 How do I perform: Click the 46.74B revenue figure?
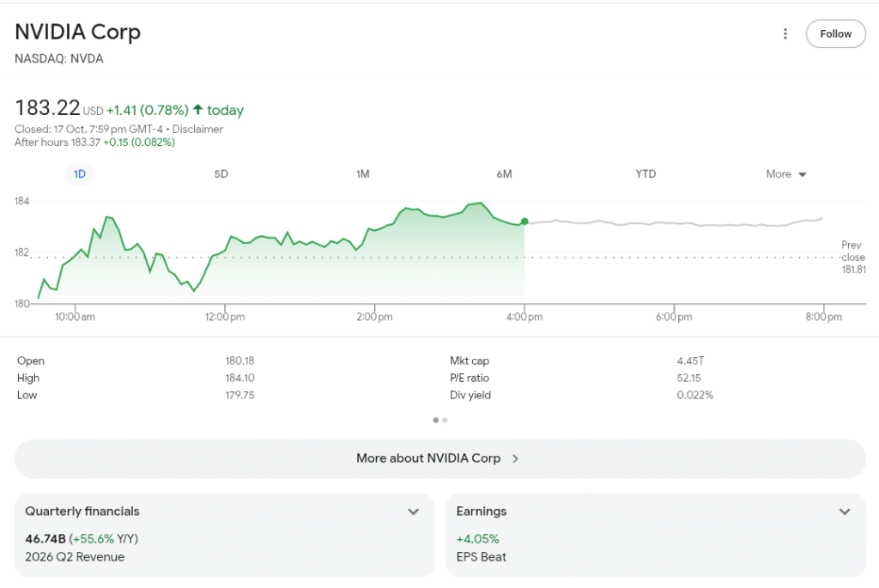click(x=45, y=539)
